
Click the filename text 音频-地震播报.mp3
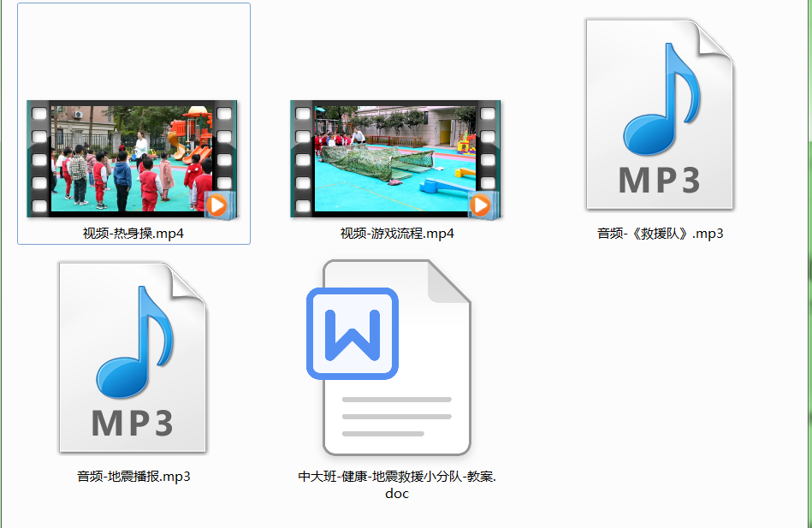[133, 476]
